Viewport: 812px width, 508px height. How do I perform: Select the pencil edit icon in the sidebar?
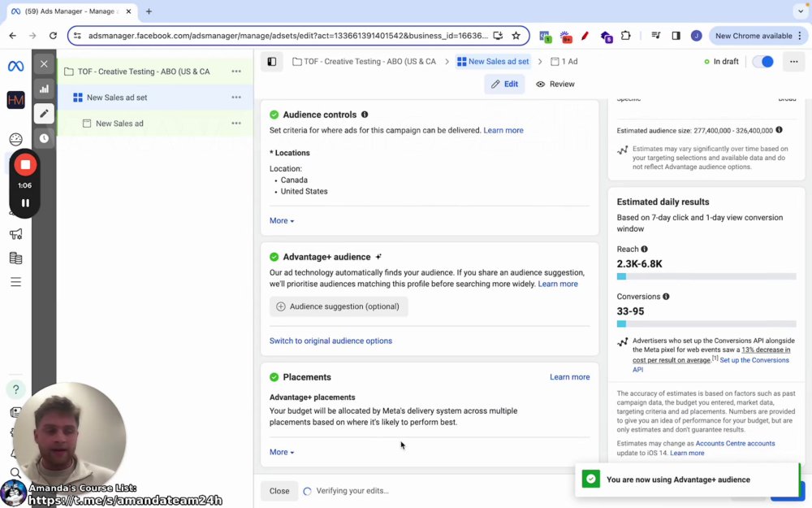tap(44, 114)
